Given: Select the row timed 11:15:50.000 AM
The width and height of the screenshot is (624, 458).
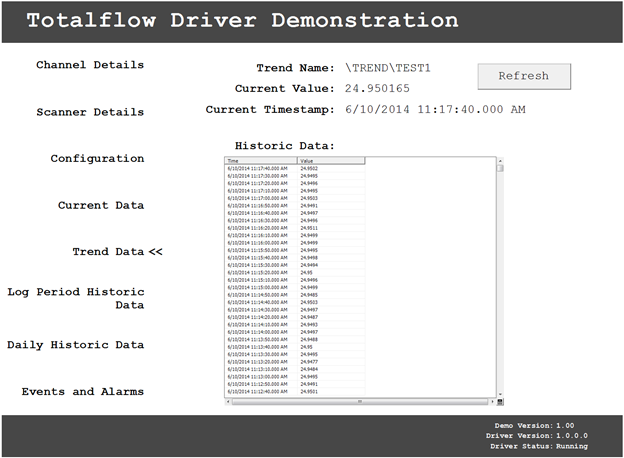Looking at the screenshot, I should click(295, 250).
